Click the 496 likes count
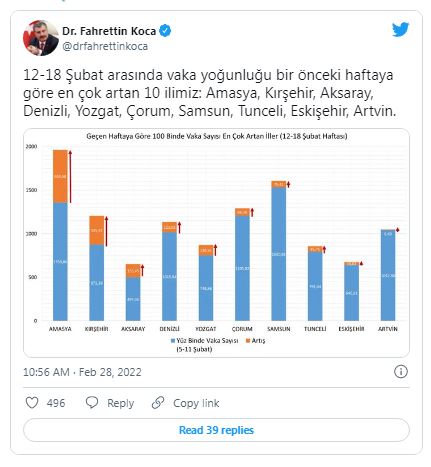 click(56, 403)
